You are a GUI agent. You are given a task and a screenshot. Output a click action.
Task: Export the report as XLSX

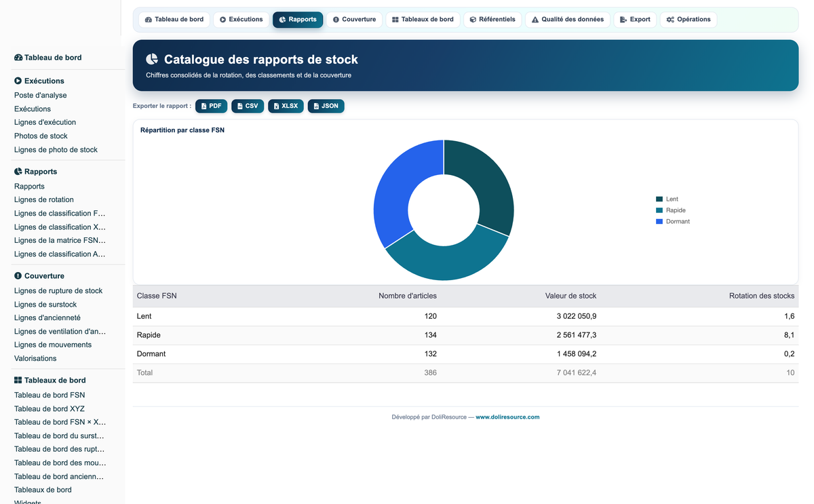[286, 106]
